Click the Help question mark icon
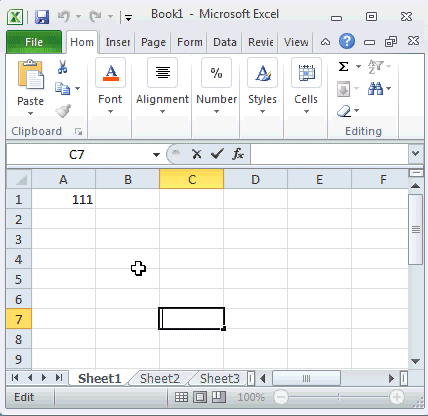This screenshot has height=416, width=428. pos(347,42)
